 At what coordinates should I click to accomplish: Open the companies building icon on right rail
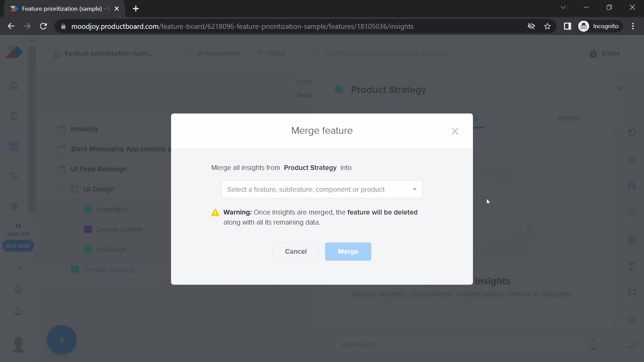click(x=632, y=186)
